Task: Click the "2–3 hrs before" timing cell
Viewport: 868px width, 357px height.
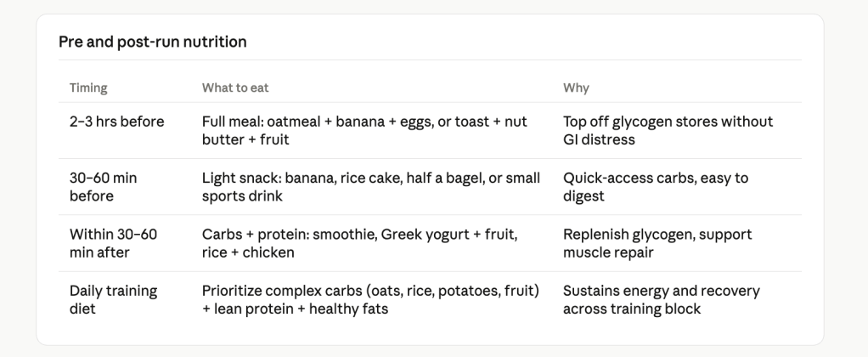Action: tap(117, 122)
